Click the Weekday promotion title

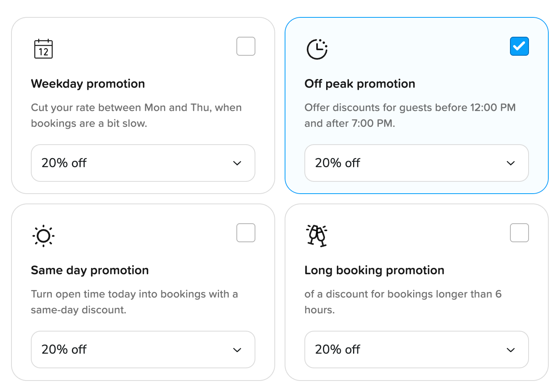[88, 84]
